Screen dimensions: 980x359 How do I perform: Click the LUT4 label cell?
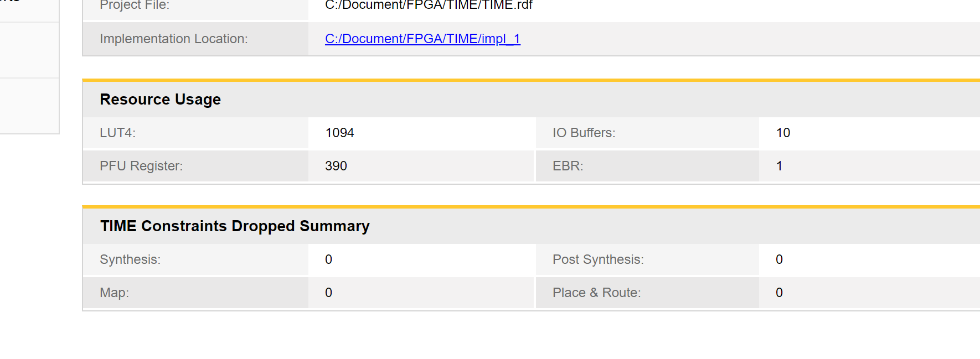tap(117, 133)
